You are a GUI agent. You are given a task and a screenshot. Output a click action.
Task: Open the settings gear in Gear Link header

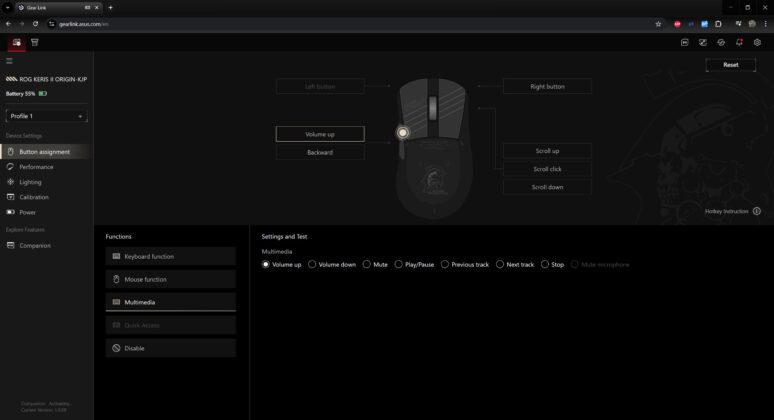[x=757, y=42]
